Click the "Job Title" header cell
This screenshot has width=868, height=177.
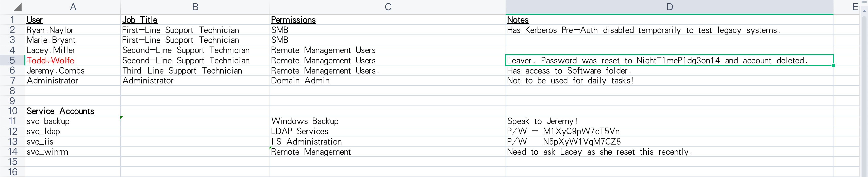(x=195, y=20)
